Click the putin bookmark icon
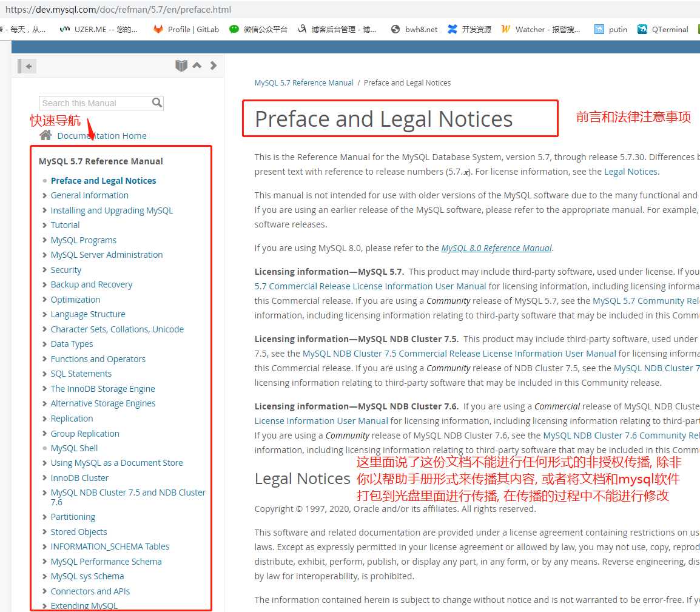This screenshot has height=612, width=700. 599,29
